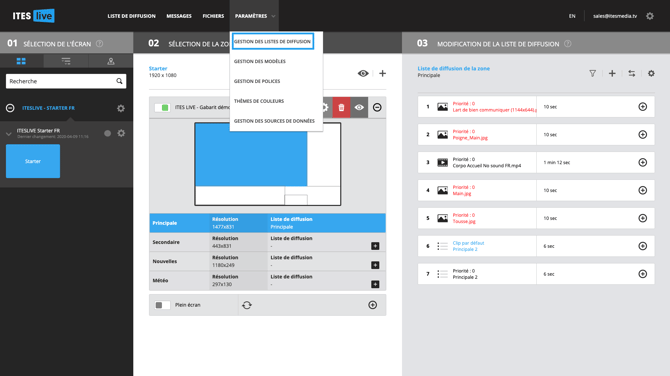Expand clip 2 Poigne_Main.jpg

(643, 135)
